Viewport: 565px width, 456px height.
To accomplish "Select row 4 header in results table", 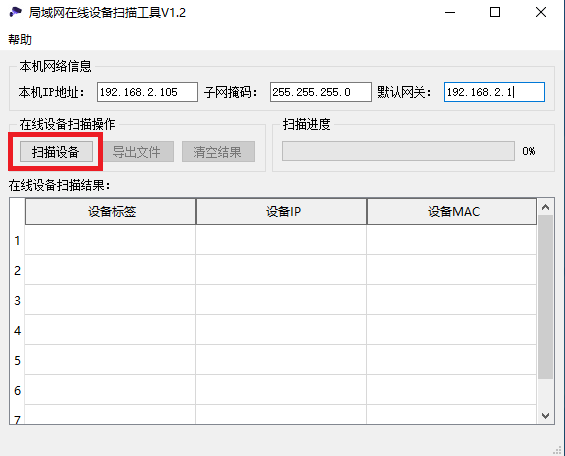I will click(x=17, y=330).
